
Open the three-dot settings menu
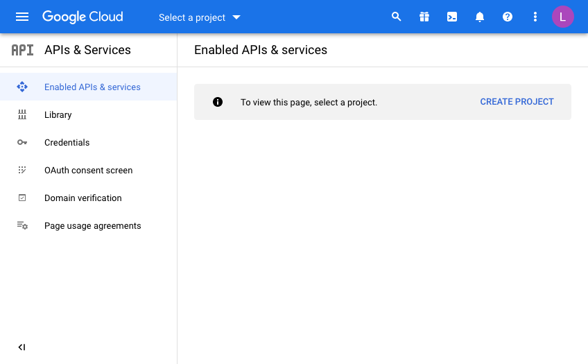coord(535,17)
